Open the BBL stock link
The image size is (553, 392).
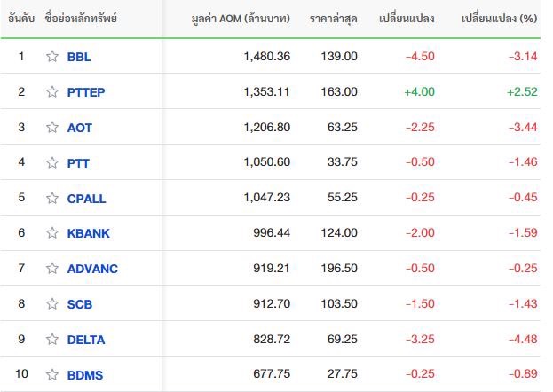tap(79, 57)
